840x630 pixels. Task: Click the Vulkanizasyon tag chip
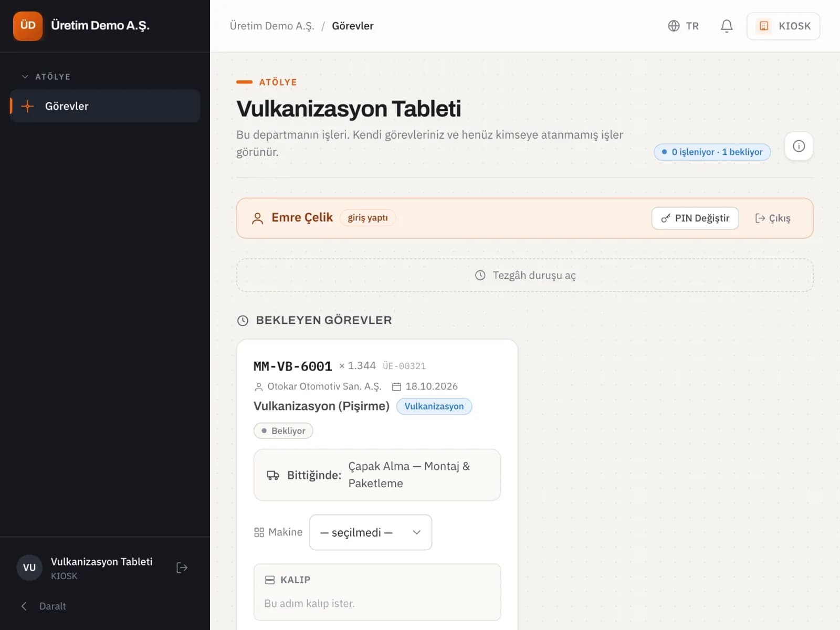click(434, 406)
